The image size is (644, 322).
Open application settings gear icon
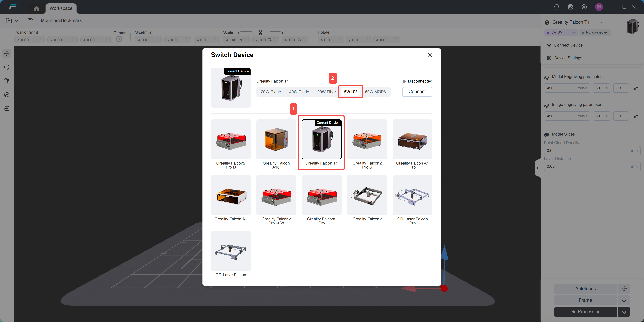[584, 7]
